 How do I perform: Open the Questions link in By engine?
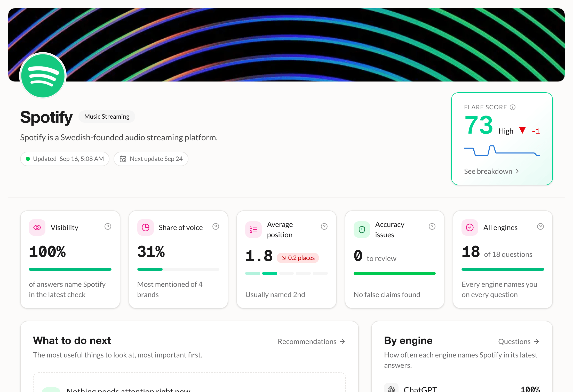coord(519,341)
